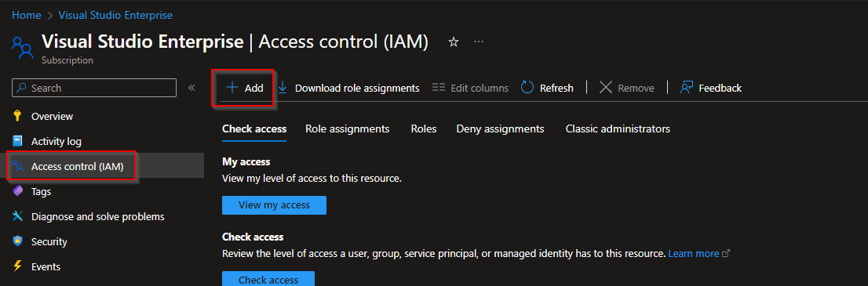This screenshot has height=286, width=868.
Task: Favorite this page with the star icon
Action: pyautogui.click(x=454, y=42)
